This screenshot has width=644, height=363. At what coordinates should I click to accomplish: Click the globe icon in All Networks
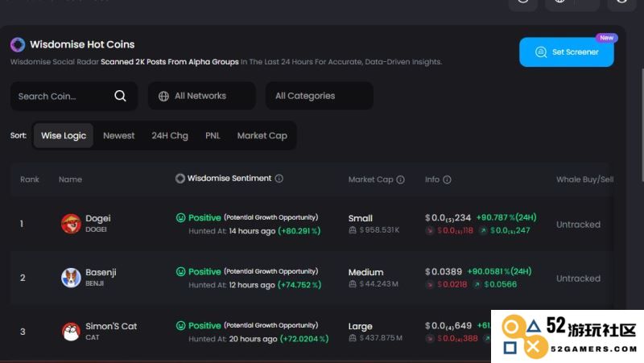(x=163, y=96)
